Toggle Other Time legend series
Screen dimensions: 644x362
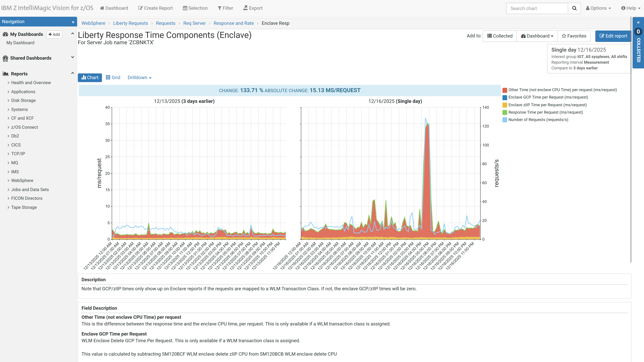(x=560, y=90)
